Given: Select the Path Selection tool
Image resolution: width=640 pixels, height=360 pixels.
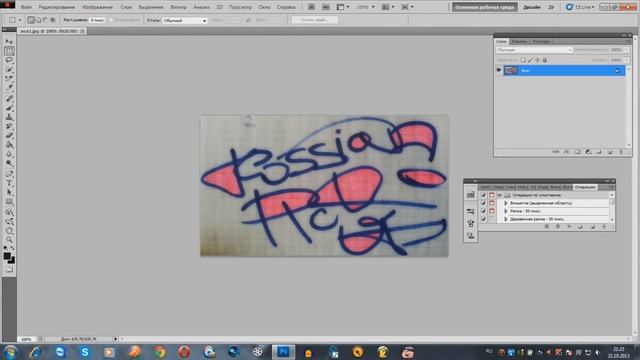Looking at the screenshot, I should pyautogui.click(x=9, y=192).
